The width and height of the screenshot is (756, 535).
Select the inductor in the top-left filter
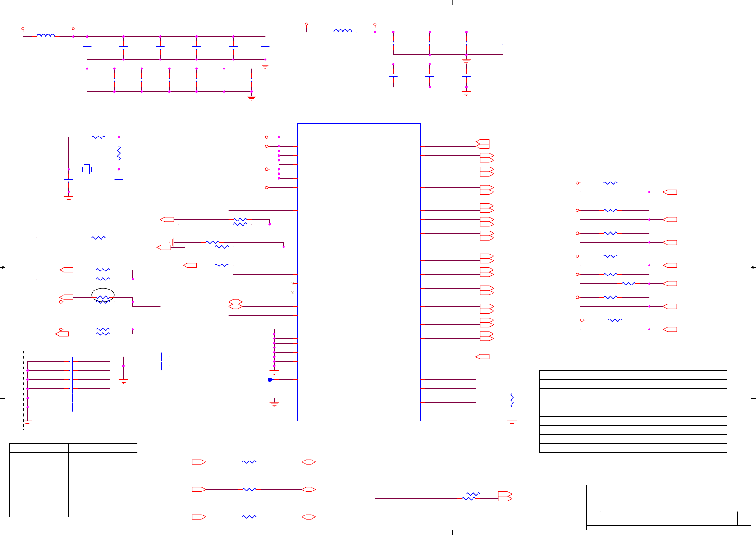point(46,35)
